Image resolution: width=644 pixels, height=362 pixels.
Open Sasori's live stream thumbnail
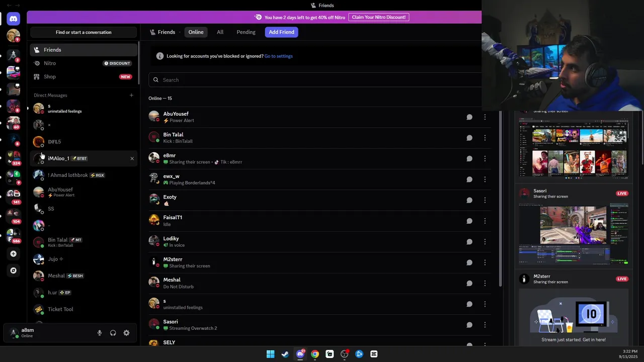pos(574,233)
